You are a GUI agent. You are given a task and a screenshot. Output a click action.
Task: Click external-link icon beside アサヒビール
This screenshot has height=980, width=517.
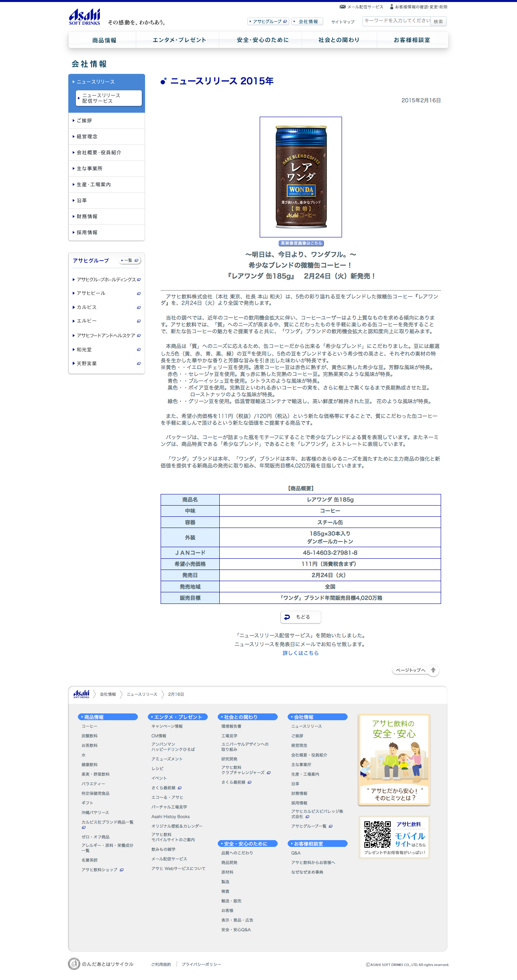(x=139, y=293)
